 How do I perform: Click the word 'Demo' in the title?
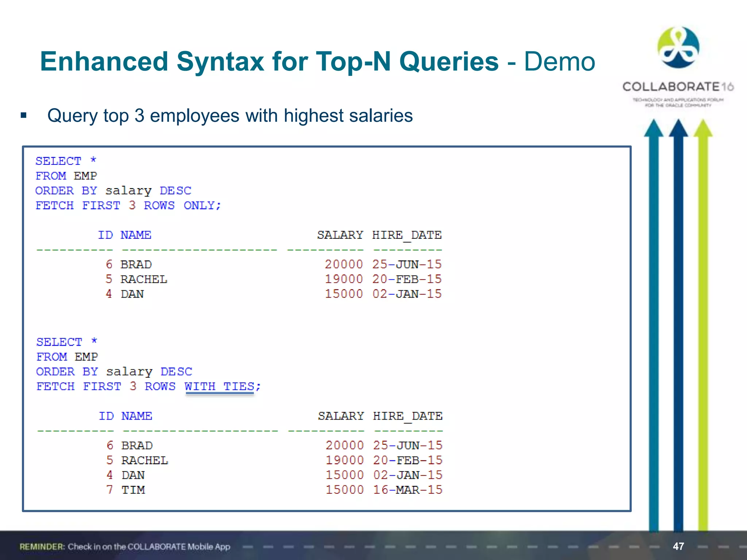pos(560,61)
